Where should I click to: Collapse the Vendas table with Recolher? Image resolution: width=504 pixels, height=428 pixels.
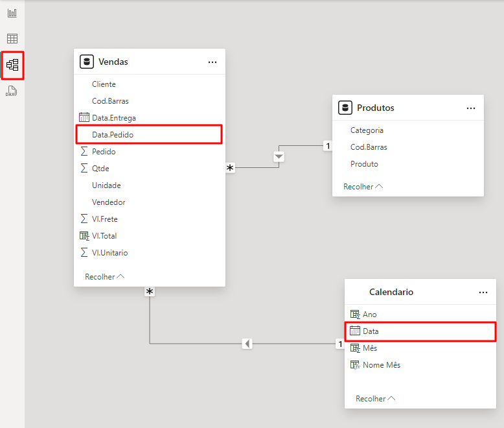tap(104, 277)
